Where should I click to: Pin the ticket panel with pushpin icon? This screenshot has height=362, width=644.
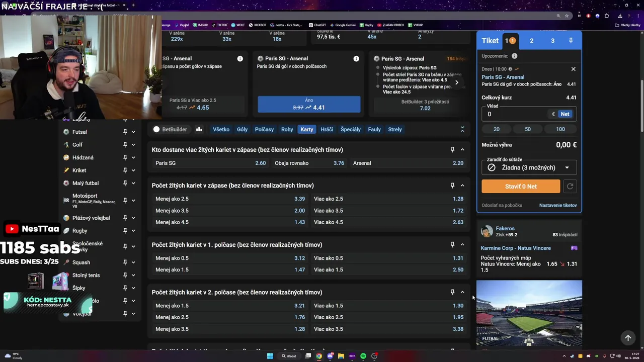[571, 41]
